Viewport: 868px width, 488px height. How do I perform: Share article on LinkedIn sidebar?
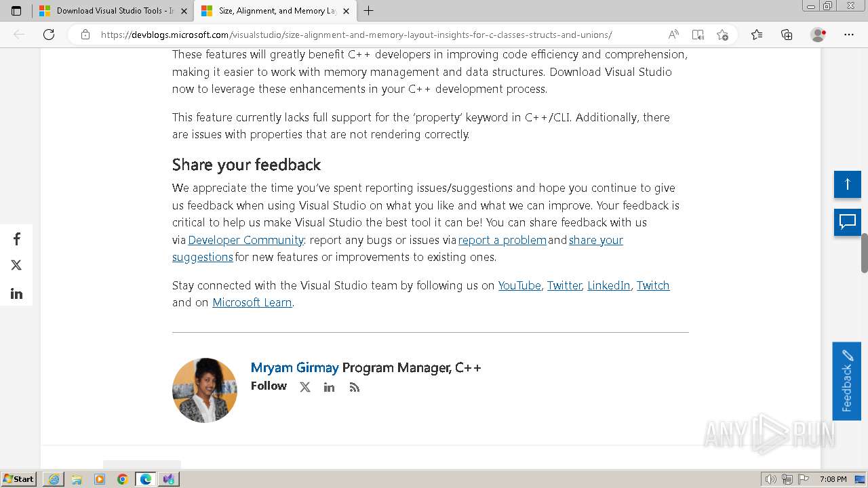click(16, 293)
